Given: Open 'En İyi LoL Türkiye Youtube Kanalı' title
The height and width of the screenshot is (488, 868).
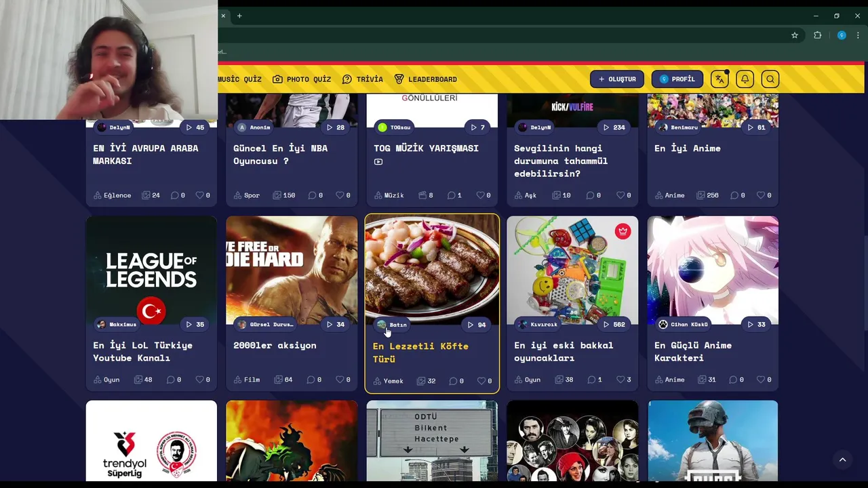Looking at the screenshot, I should [142, 351].
